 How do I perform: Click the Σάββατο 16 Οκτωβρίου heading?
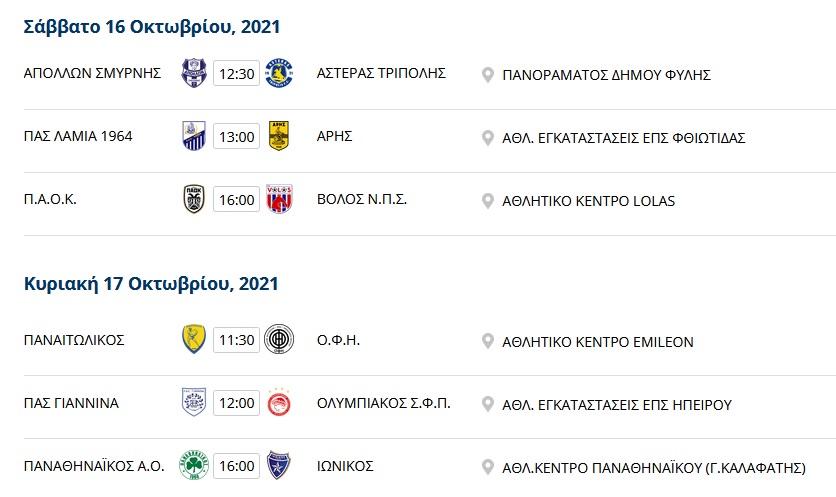152,27
